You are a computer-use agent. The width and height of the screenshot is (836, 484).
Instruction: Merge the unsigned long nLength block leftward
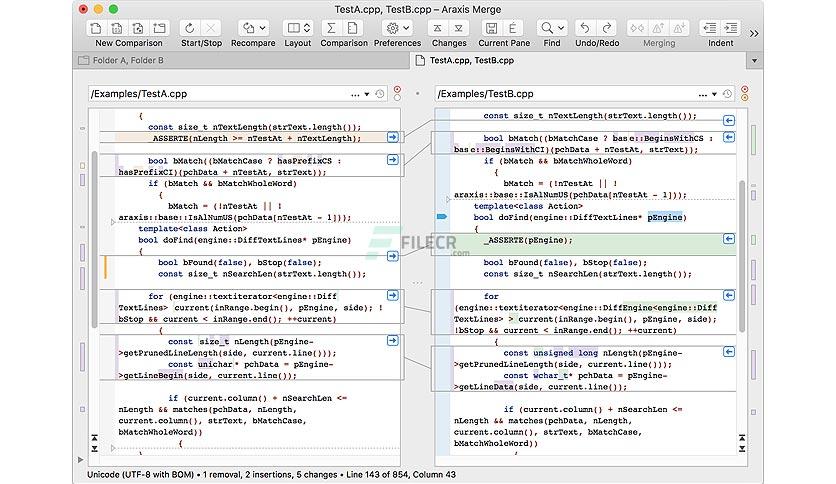(729, 352)
